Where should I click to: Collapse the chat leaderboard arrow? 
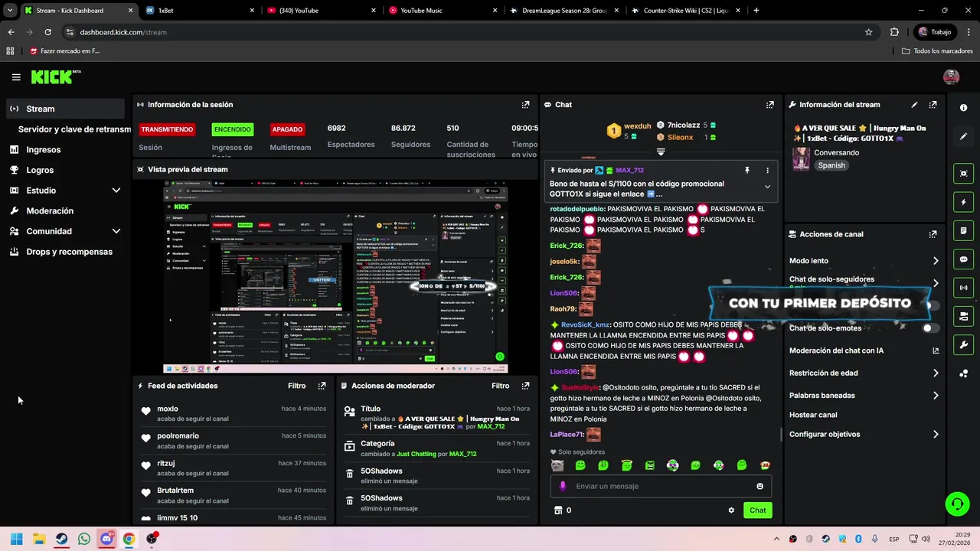click(661, 152)
